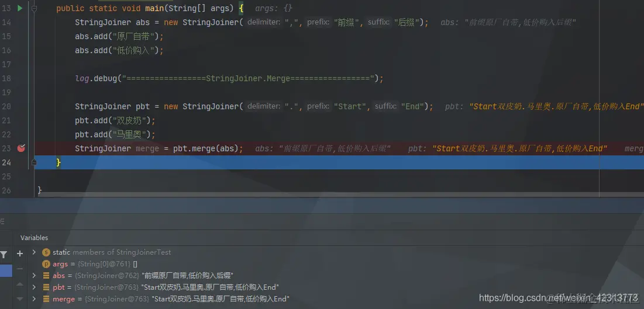Image resolution: width=644 pixels, height=309 pixels.
Task: Add new watch with plus icon
Action: (x=20, y=254)
